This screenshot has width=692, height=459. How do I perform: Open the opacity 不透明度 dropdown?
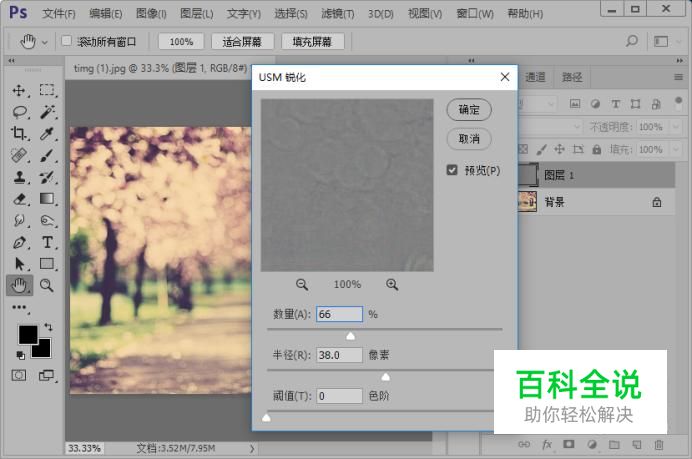click(x=676, y=127)
